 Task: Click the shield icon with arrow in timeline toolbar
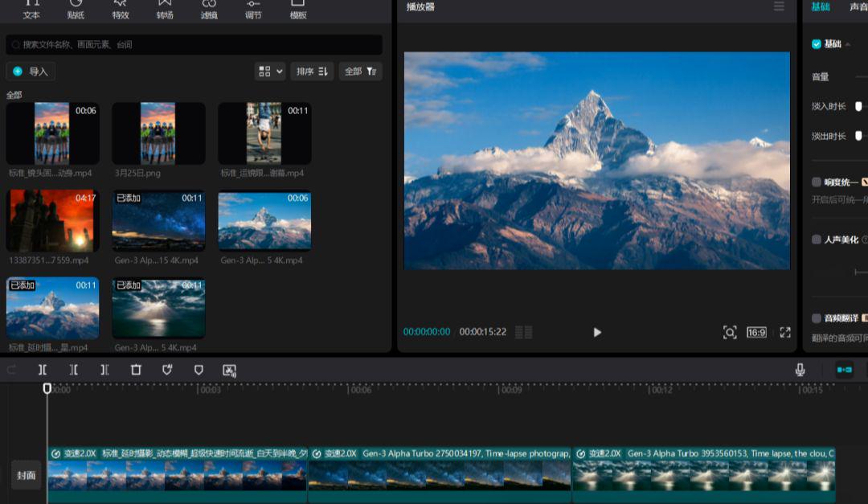(x=167, y=370)
